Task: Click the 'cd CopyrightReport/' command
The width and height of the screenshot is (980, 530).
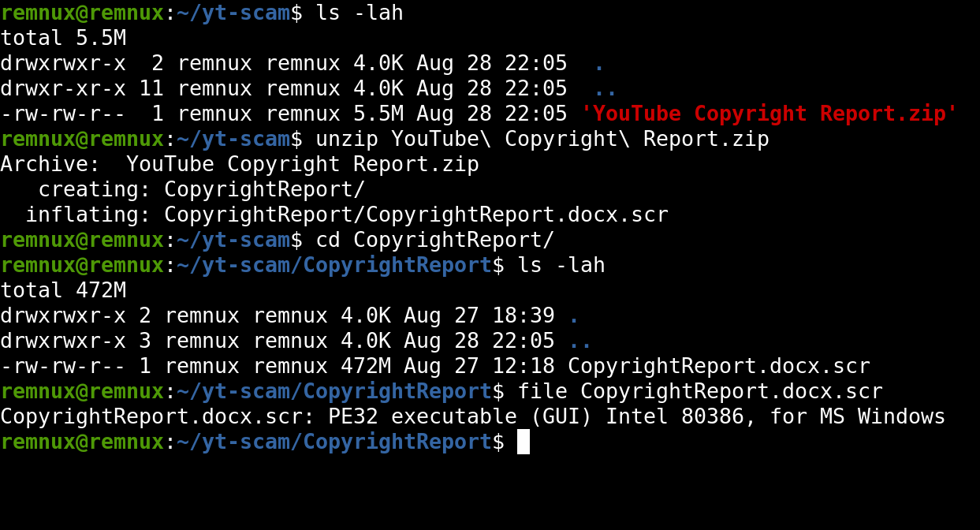Action: (434, 240)
